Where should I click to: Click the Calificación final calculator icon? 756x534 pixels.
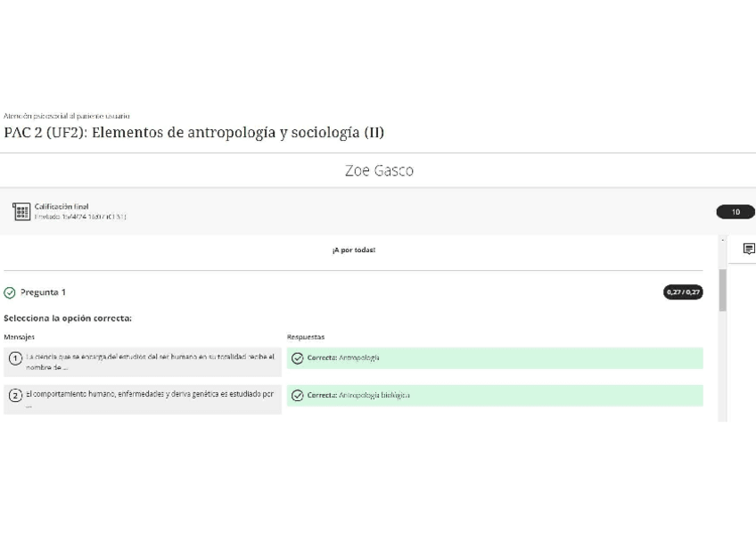[x=21, y=211]
